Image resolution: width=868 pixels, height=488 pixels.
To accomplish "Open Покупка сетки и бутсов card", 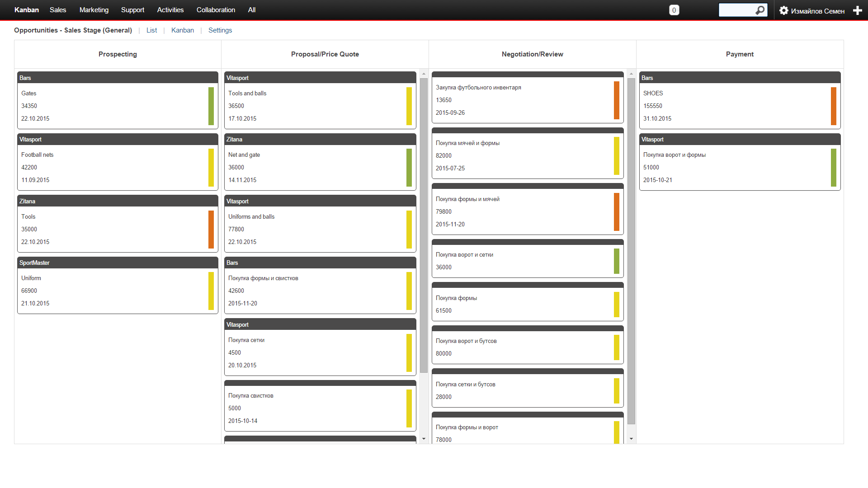I will (528, 388).
